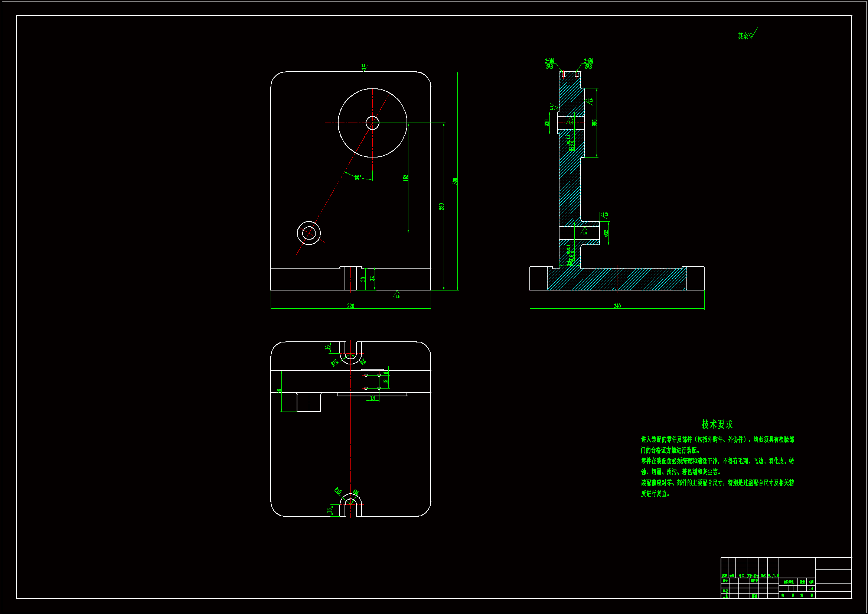This screenshot has height=614, width=868.
Task: Click center hole of the large circle
Action: (372, 123)
